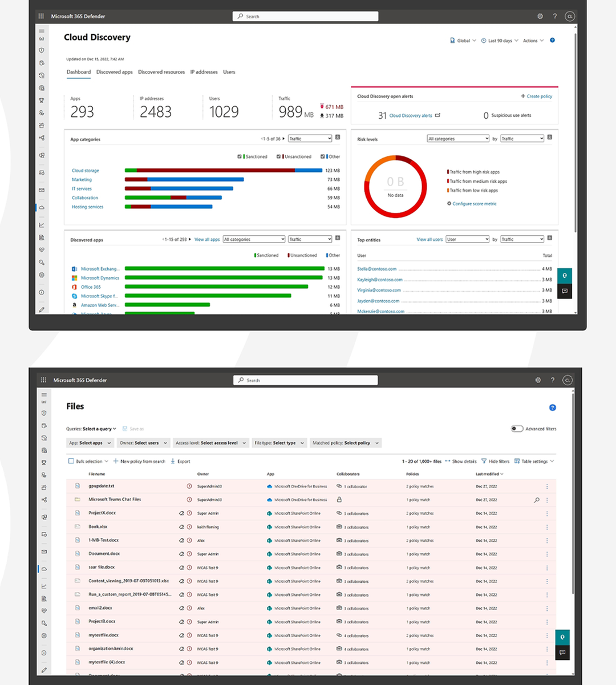
Task: Open feedback chat button in Cloud Discovery window
Action: click(x=565, y=291)
